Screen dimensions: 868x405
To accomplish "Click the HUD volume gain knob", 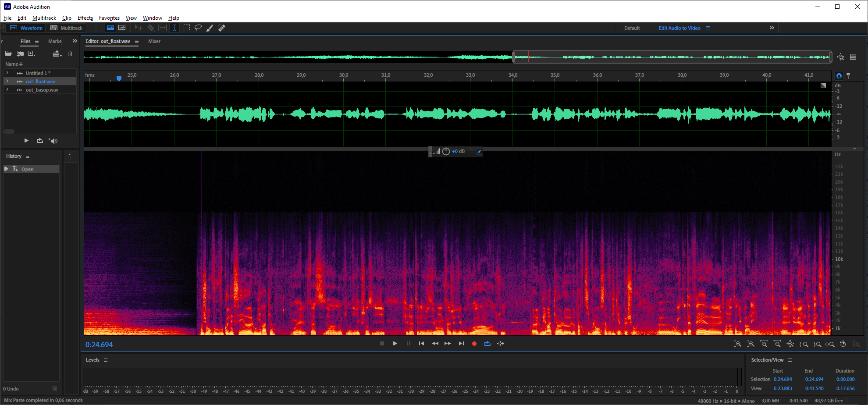I will pyautogui.click(x=446, y=151).
